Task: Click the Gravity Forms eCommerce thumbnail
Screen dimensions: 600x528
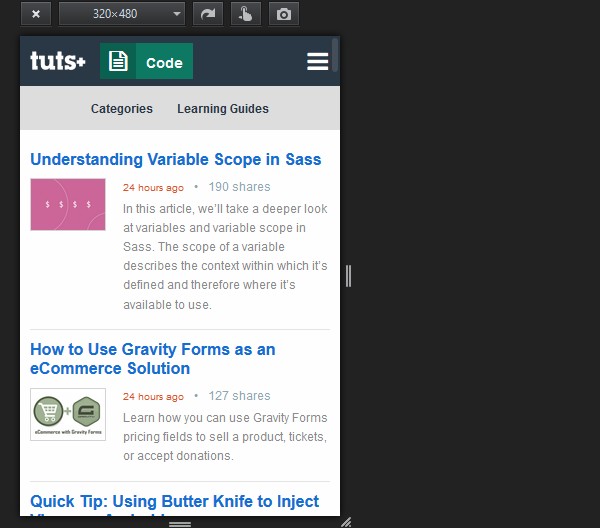Action: pyautogui.click(x=68, y=414)
